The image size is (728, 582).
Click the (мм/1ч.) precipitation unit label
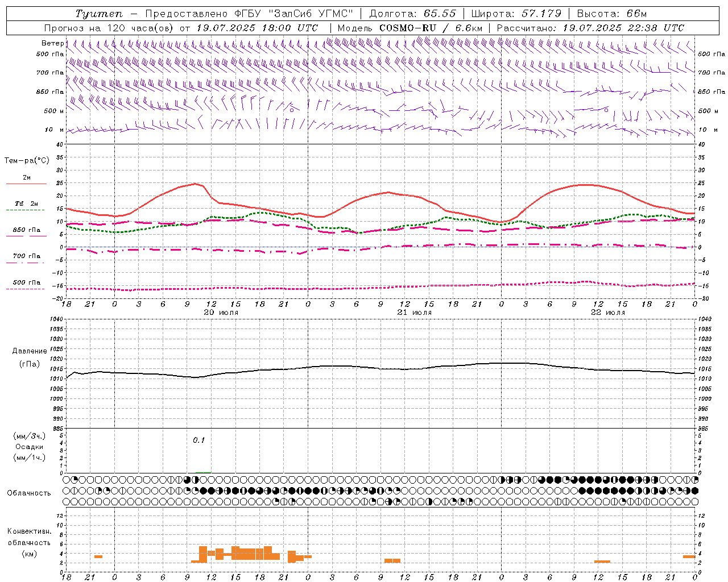click(x=29, y=458)
